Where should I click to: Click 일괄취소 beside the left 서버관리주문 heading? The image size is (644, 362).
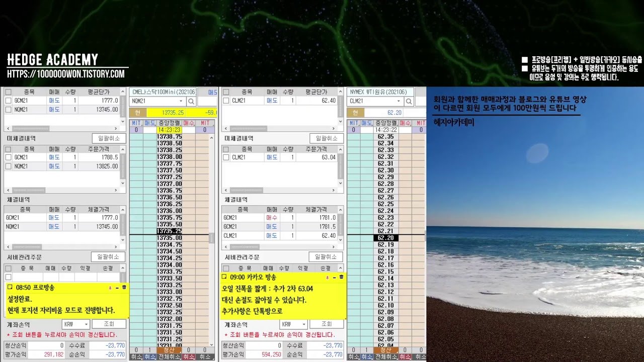[x=108, y=257]
